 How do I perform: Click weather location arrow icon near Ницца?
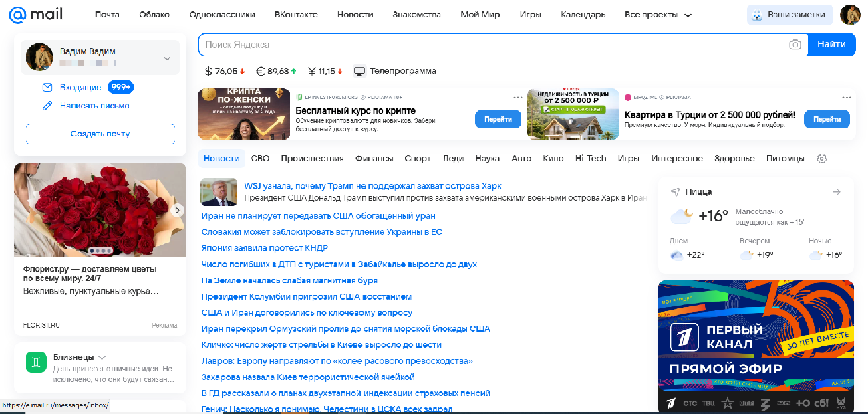pos(676,192)
